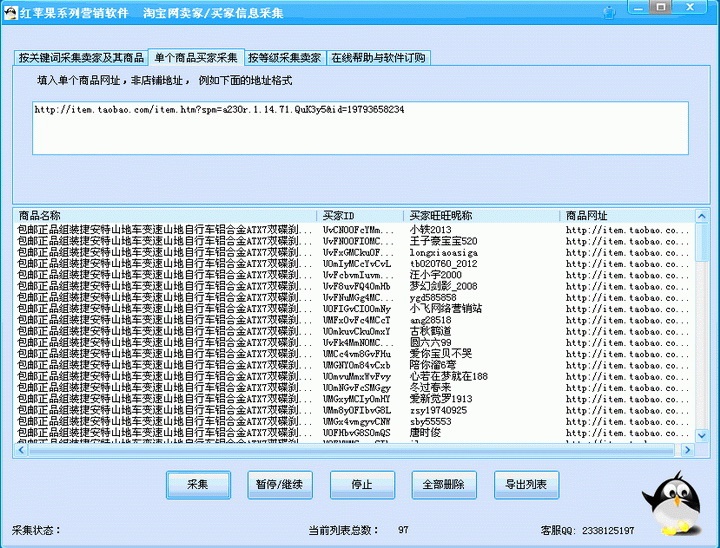Screen dimensions: 720x548
Task: Click the penguin app icon in title bar
Action: [x=10, y=12]
